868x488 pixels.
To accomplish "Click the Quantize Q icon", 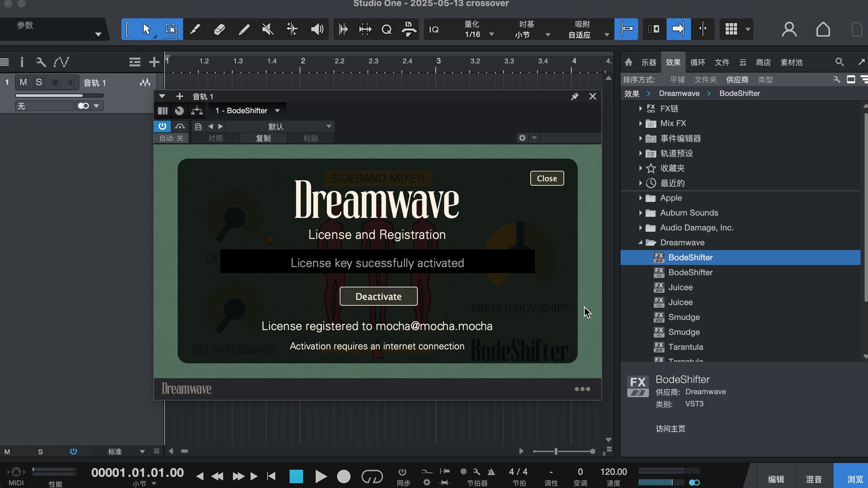I will point(387,30).
